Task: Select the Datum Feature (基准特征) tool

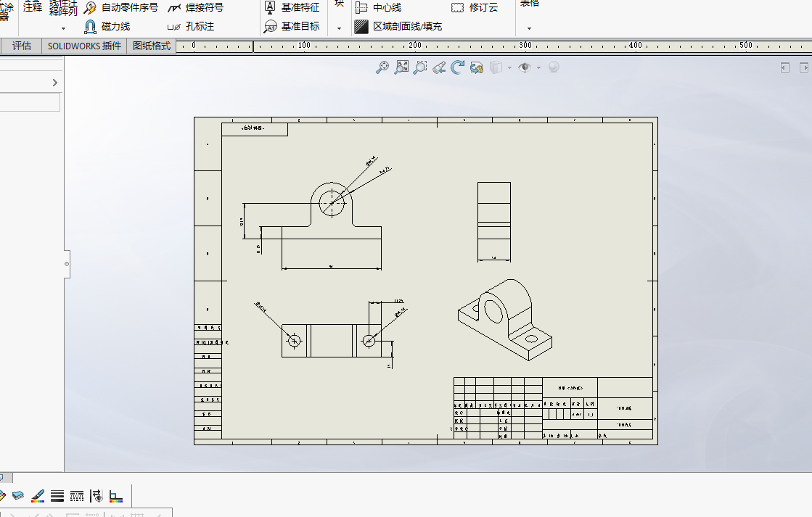Action: click(x=292, y=8)
